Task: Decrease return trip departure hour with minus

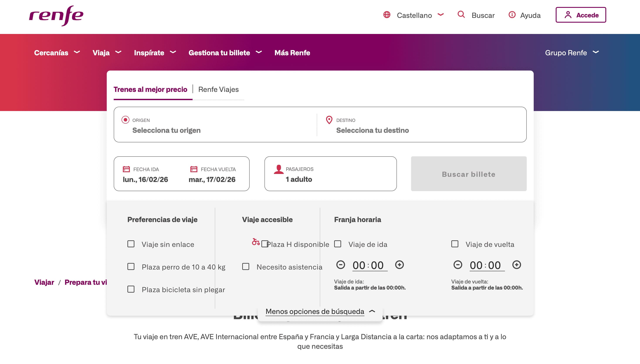Action: [457, 265]
